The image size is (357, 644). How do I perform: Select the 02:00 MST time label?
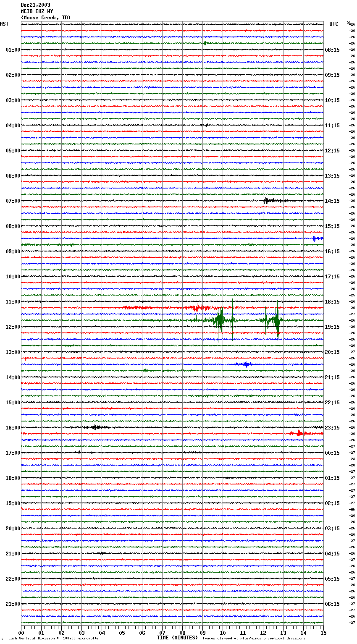coord(13,75)
